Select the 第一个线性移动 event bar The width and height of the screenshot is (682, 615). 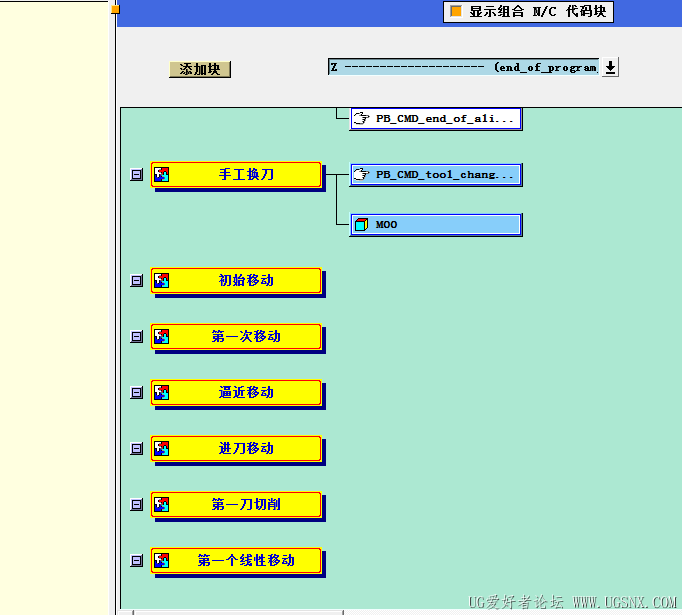tap(236, 561)
